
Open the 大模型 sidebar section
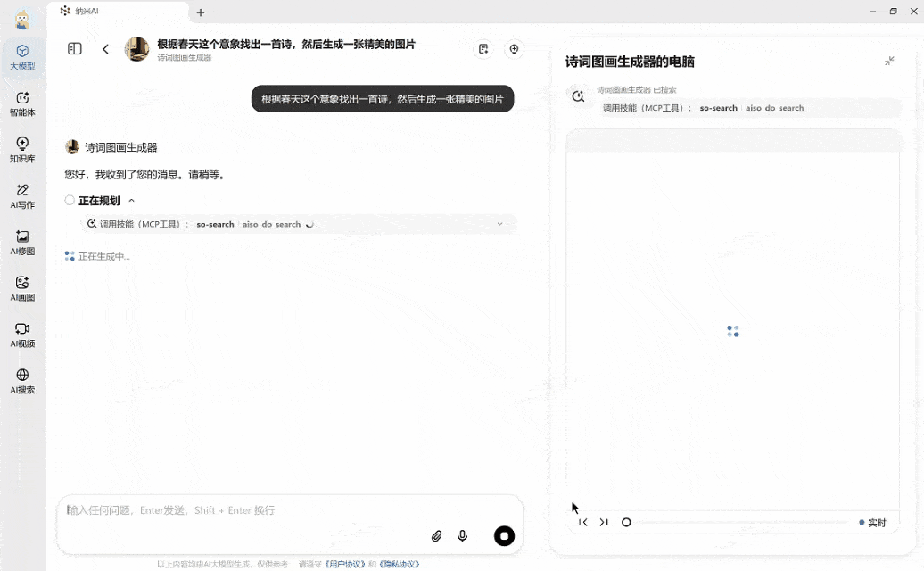click(22, 57)
